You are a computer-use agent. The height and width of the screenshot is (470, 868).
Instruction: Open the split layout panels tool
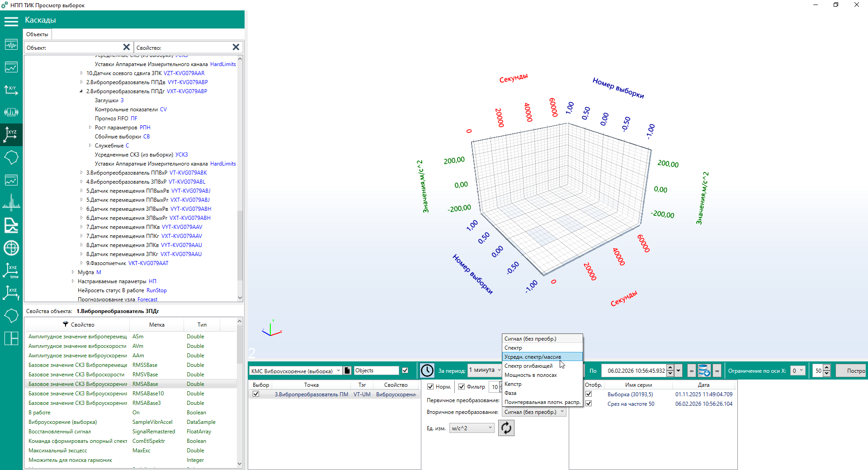coord(11,338)
